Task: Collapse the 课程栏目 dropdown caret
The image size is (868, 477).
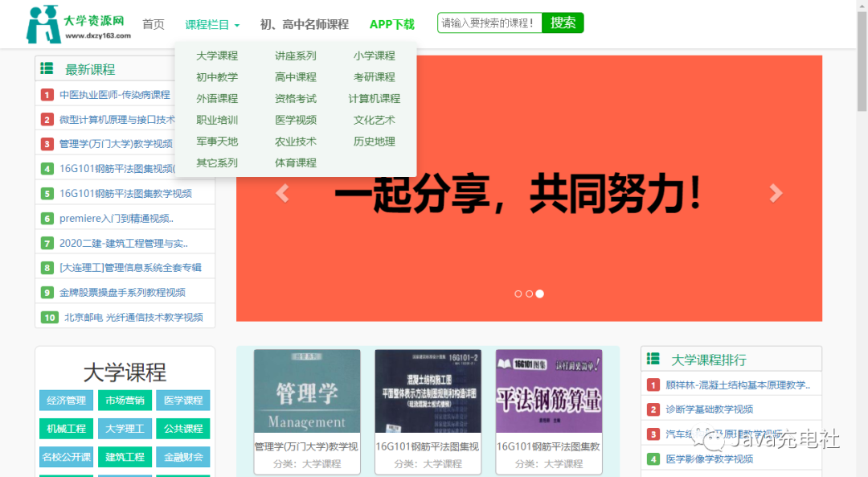Action: coord(235,24)
